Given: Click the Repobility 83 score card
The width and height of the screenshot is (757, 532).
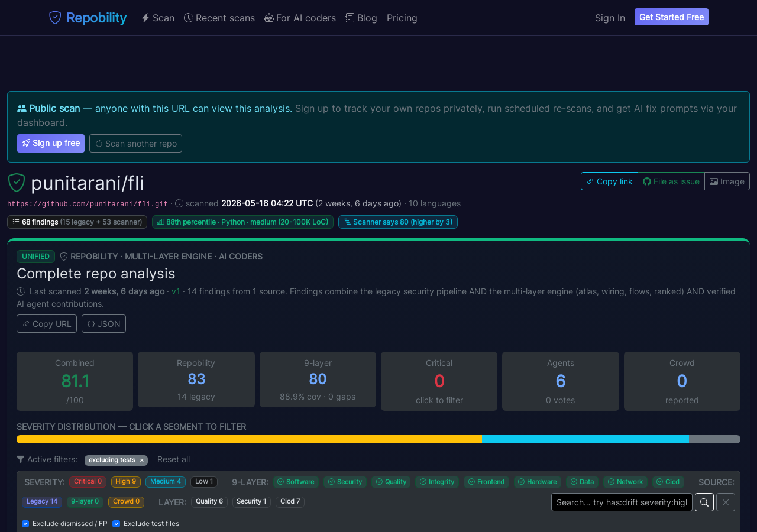Looking at the screenshot, I should 196,379.
